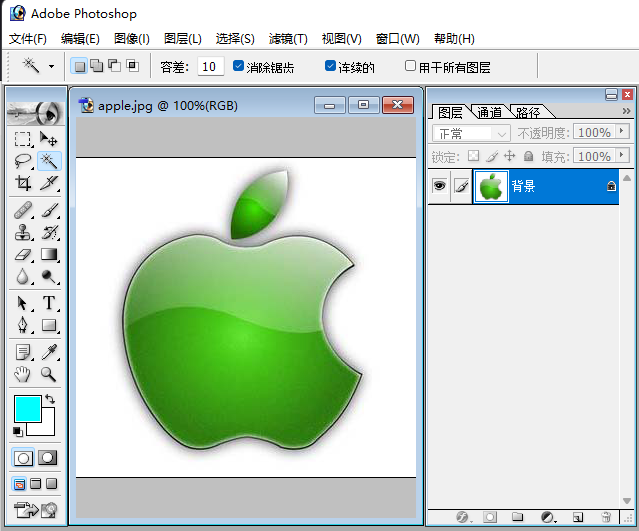Viewport: 639px width, 531px height.
Task: Select the Magic Wand tool in toolbox
Action: [x=49, y=161]
